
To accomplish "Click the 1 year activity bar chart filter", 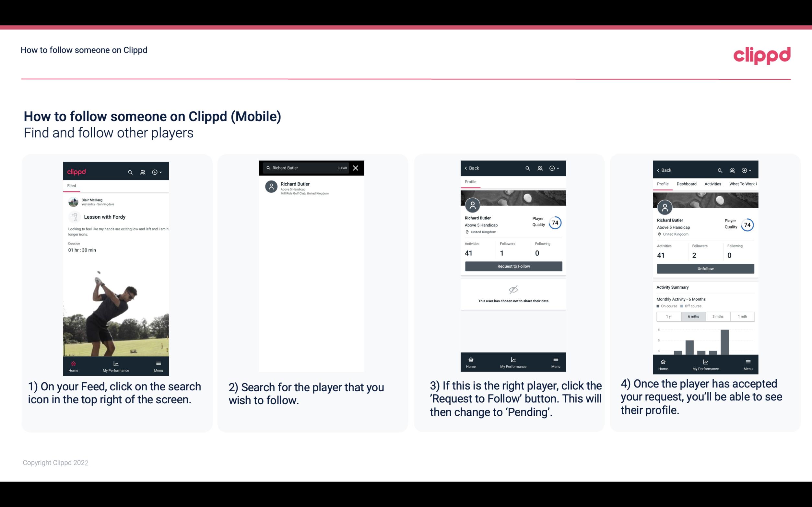I will (668, 316).
